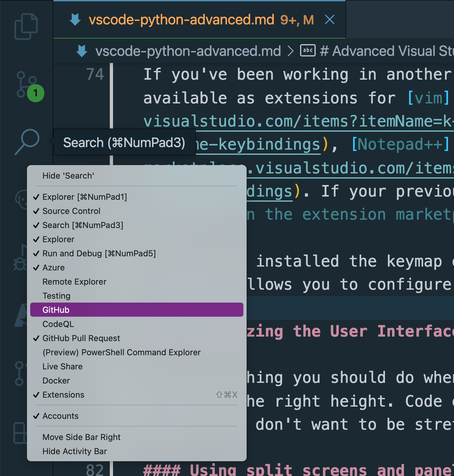This screenshot has width=454, height=476.
Task: Enable Remote Explorer in the views menu
Action: [x=74, y=282]
